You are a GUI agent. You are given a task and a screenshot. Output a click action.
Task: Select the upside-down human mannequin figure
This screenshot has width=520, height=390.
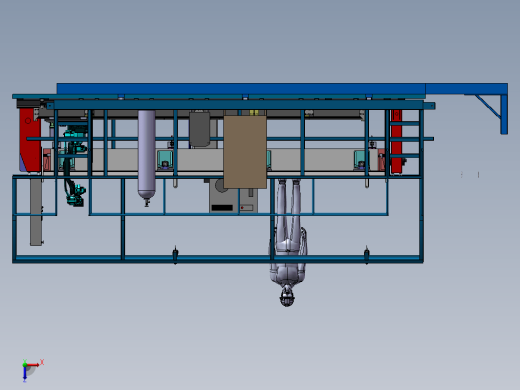point(288,242)
